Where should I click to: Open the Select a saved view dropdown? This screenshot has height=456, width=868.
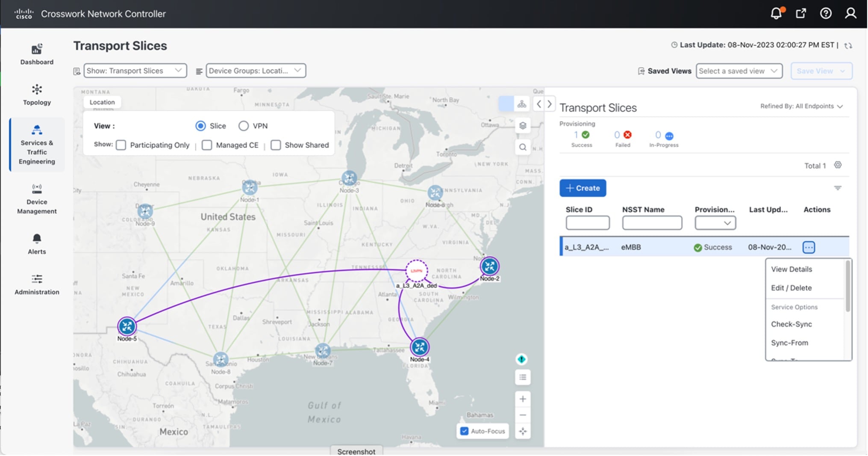739,71
